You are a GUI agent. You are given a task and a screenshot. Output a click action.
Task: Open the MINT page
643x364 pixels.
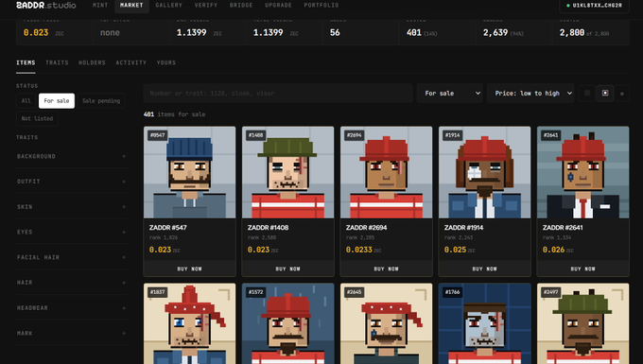[100, 6]
